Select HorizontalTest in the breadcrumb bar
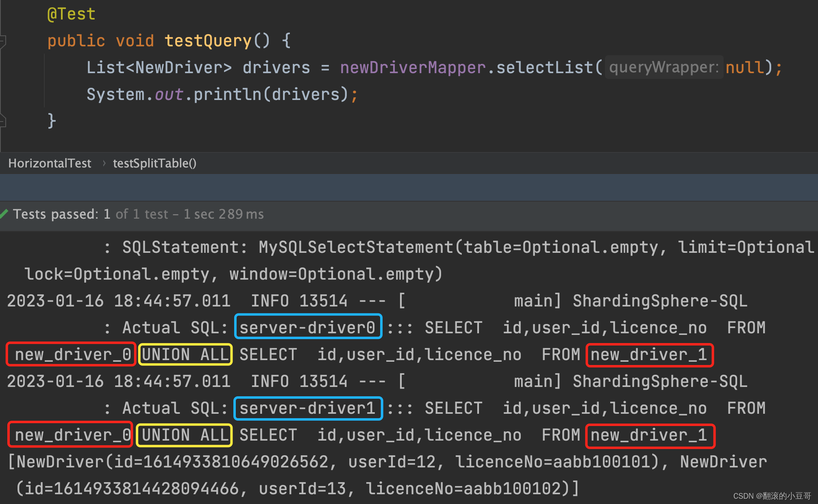Screen dimensions: 818x504 point(50,163)
